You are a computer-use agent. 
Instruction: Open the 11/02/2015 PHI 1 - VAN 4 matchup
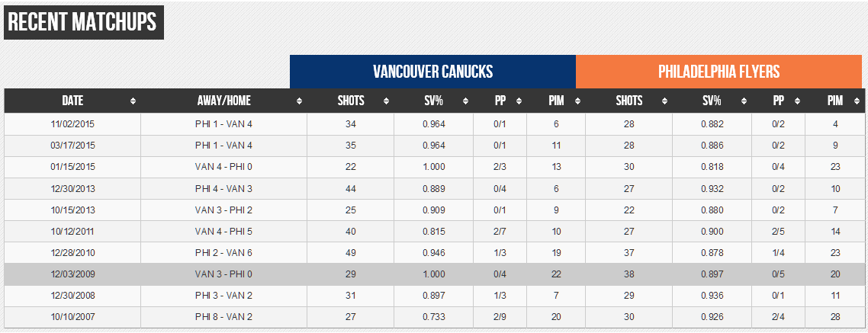click(x=223, y=124)
